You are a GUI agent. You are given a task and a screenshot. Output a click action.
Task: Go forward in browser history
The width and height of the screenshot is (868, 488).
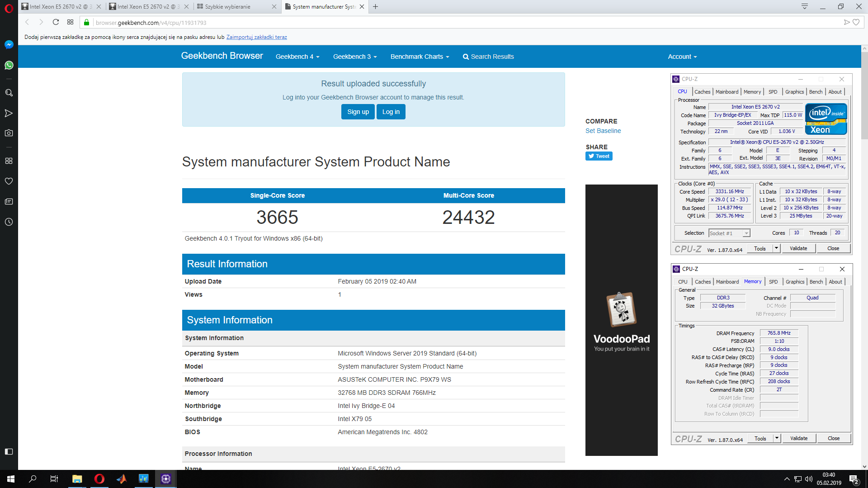[x=41, y=22]
